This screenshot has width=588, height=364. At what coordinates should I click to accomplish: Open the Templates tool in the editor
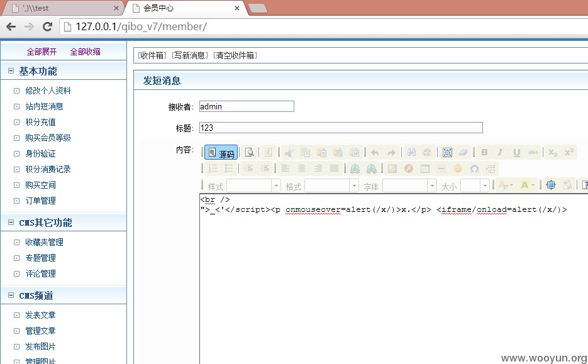tap(268, 152)
